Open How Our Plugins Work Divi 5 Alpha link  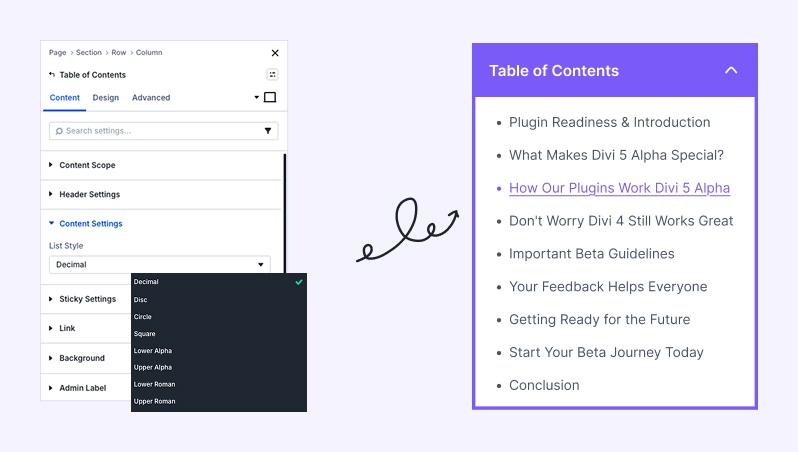coord(619,188)
